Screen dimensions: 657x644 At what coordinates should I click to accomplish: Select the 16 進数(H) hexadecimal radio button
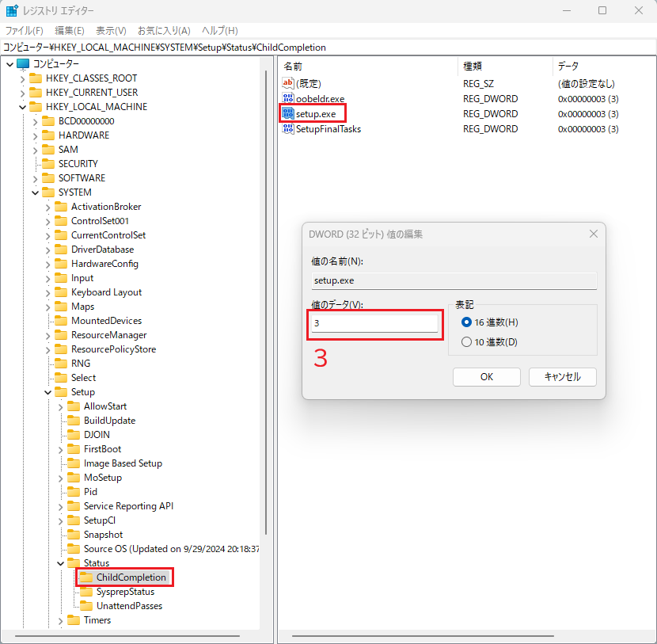[466, 322]
